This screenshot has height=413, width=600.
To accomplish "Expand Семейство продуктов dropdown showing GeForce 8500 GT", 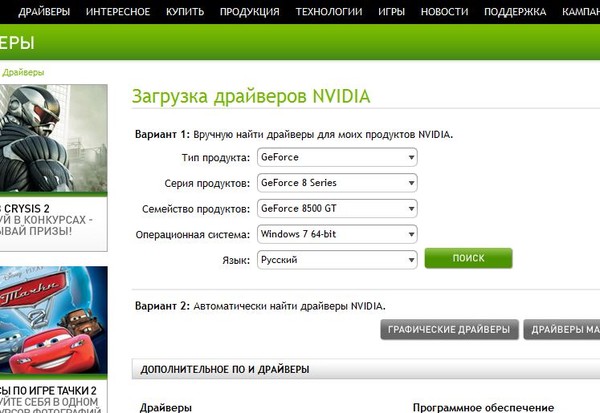I will click(x=337, y=209).
